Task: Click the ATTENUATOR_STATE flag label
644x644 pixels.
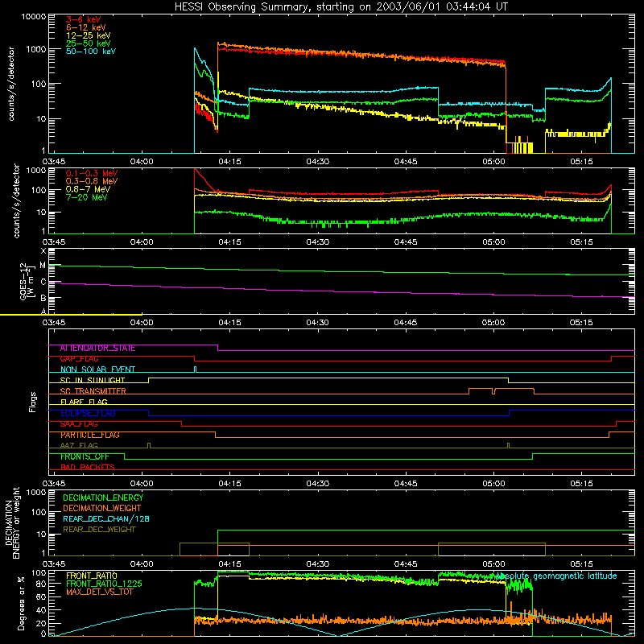Action: click(x=97, y=349)
